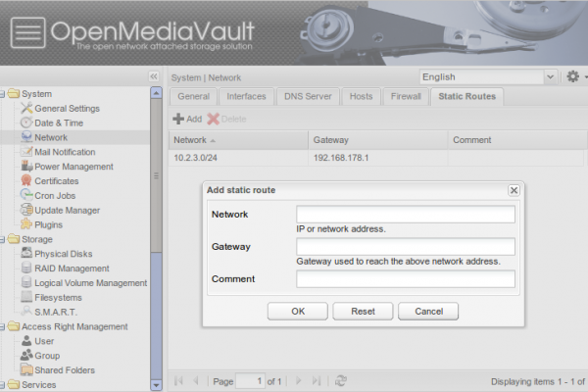This screenshot has height=392, width=588.
Task: Open Shared Folders
Action: tap(65, 370)
